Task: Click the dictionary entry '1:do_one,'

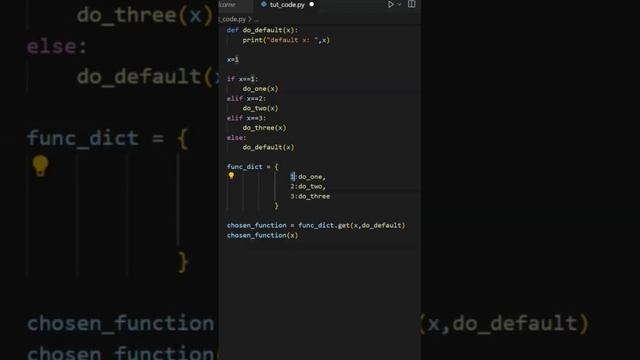Action: (x=308, y=177)
